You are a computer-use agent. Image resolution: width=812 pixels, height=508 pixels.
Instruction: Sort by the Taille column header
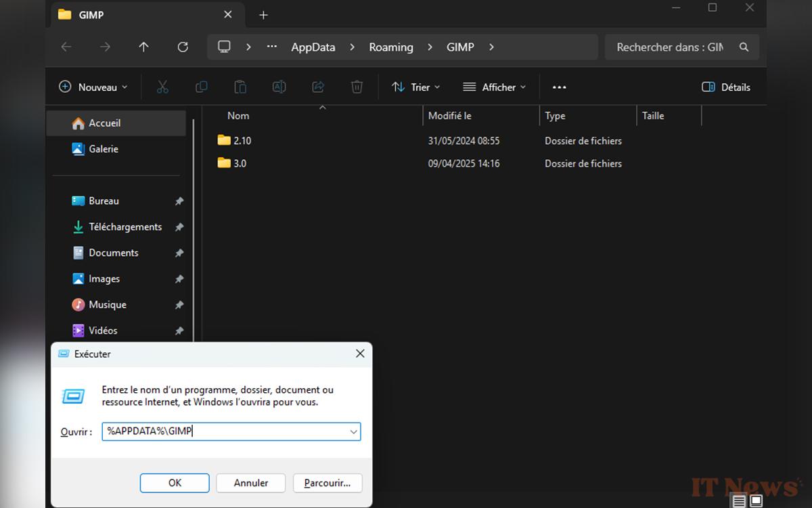(x=669, y=116)
